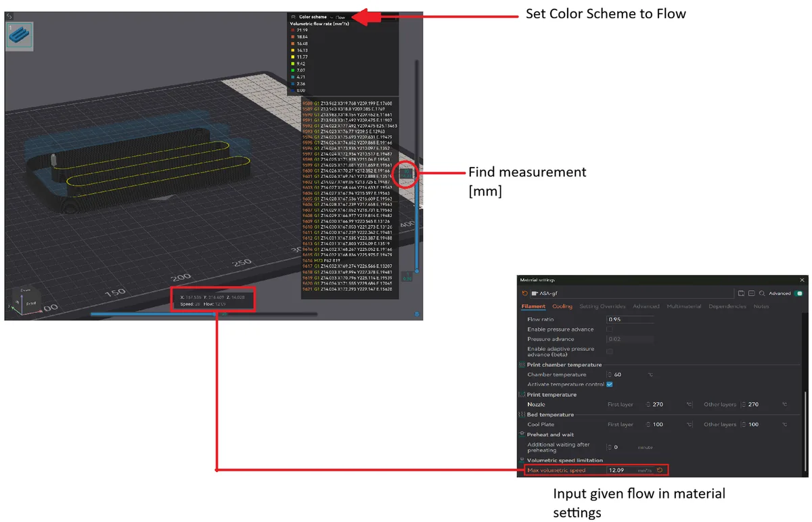Close the Material settings window
The image size is (812, 522).
tap(803, 279)
